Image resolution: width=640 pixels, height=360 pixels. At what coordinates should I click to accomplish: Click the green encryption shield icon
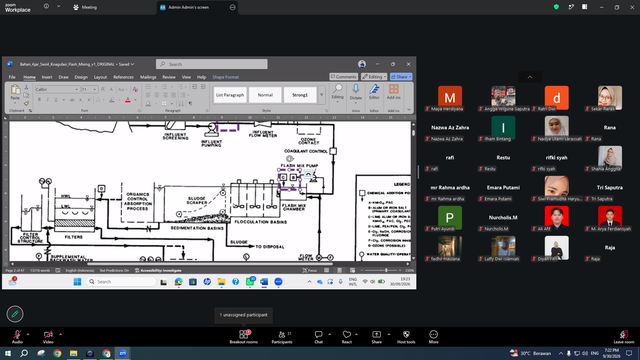coord(556,7)
